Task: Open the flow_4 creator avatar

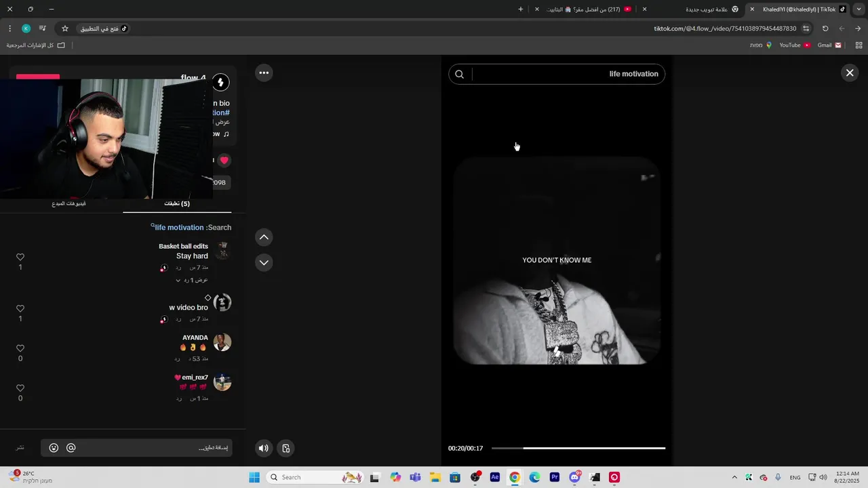Action: coord(221,83)
